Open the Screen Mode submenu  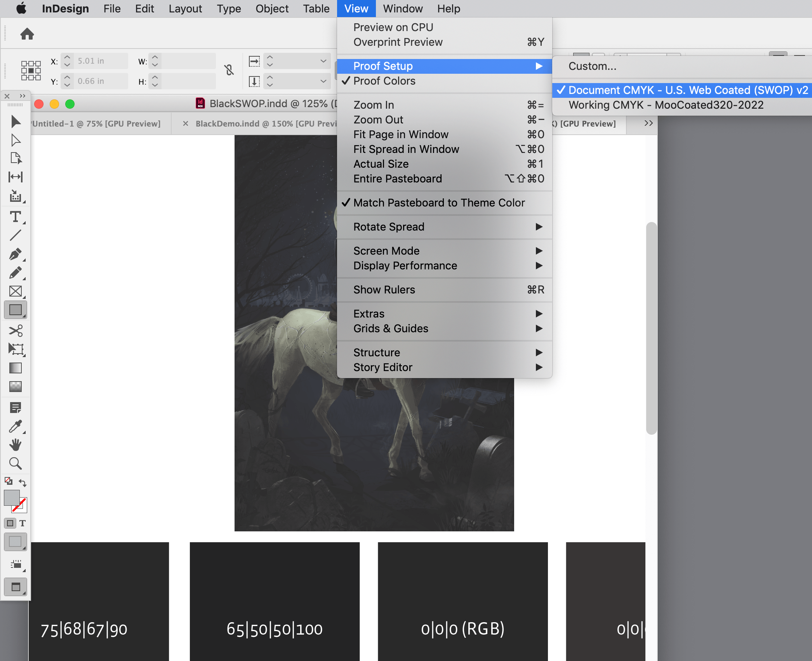(x=386, y=251)
